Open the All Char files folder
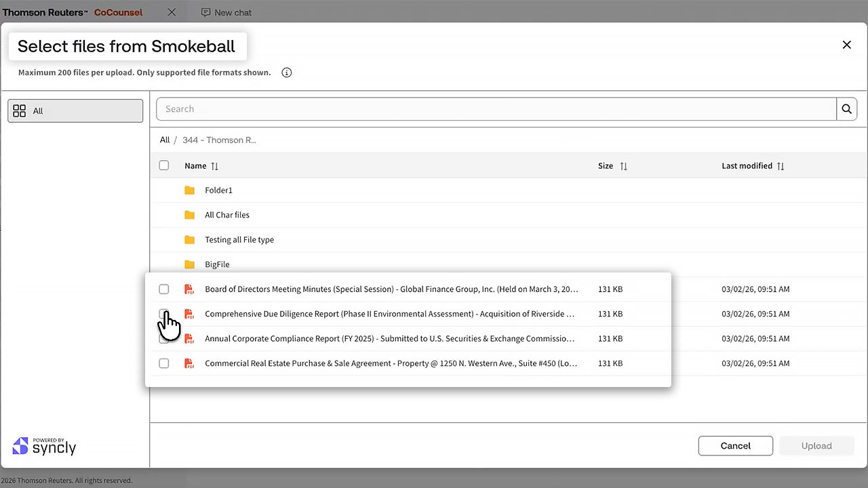Viewport: 868px width, 488px height. pyautogui.click(x=227, y=215)
